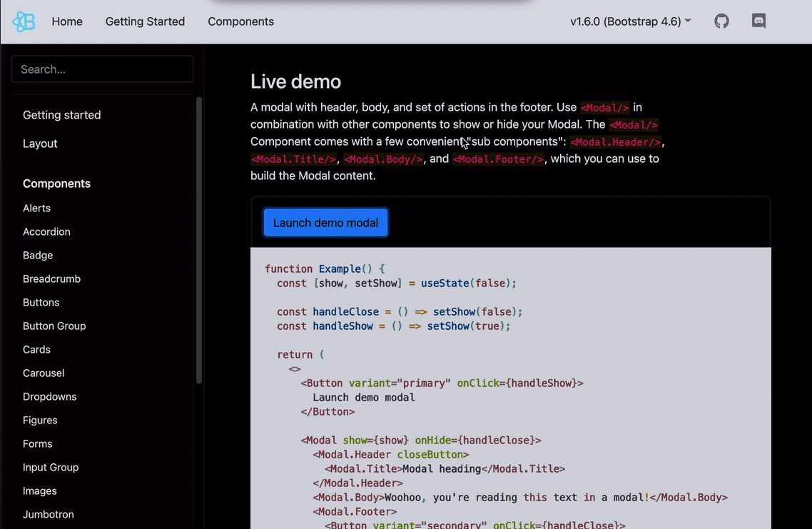Launch the demo modal
This screenshot has width=812, height=529.
click(x=325, y=223)
